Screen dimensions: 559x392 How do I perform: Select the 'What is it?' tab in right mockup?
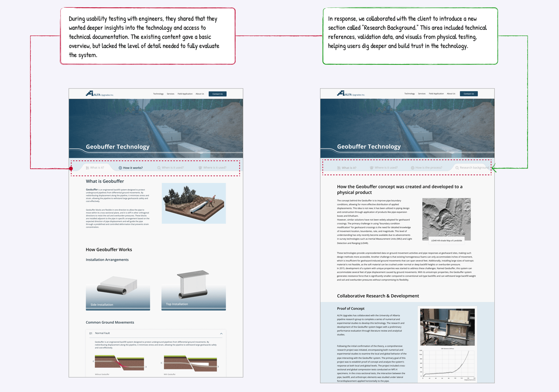point(347,168)
